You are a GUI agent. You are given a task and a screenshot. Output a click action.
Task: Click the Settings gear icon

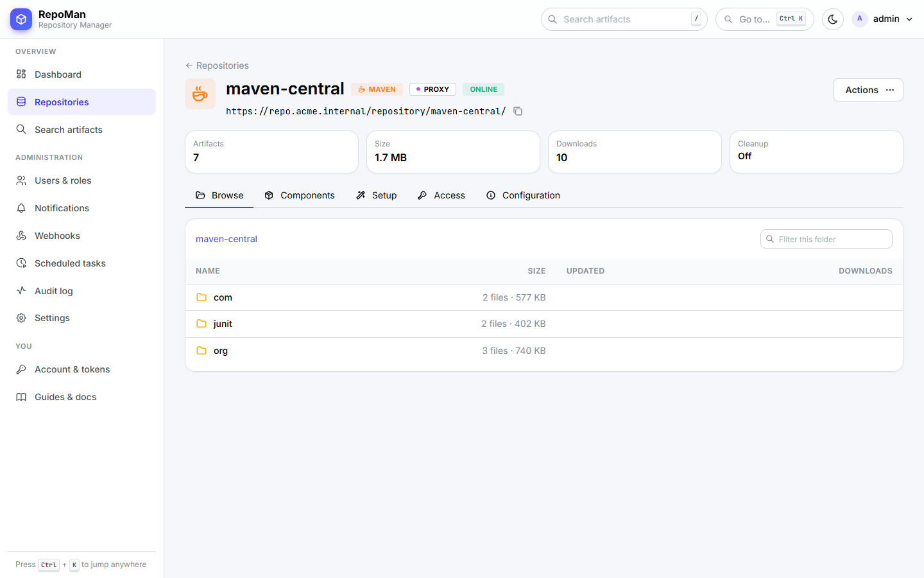21,318
